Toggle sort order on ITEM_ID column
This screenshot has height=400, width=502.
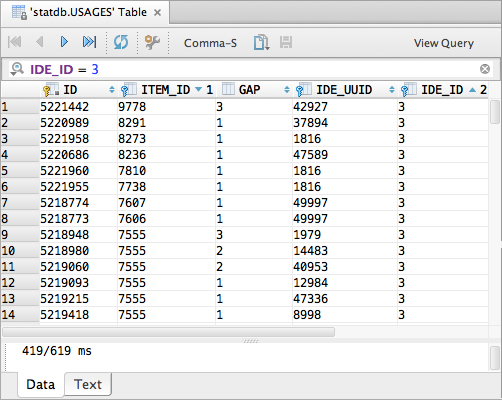coord(199,89)
